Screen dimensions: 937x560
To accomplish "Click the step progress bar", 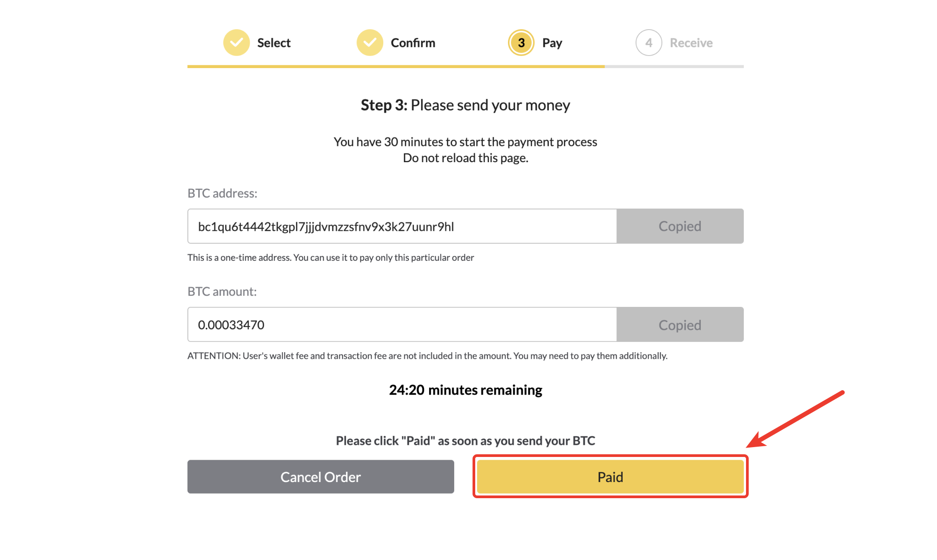I will click(465, 67).
